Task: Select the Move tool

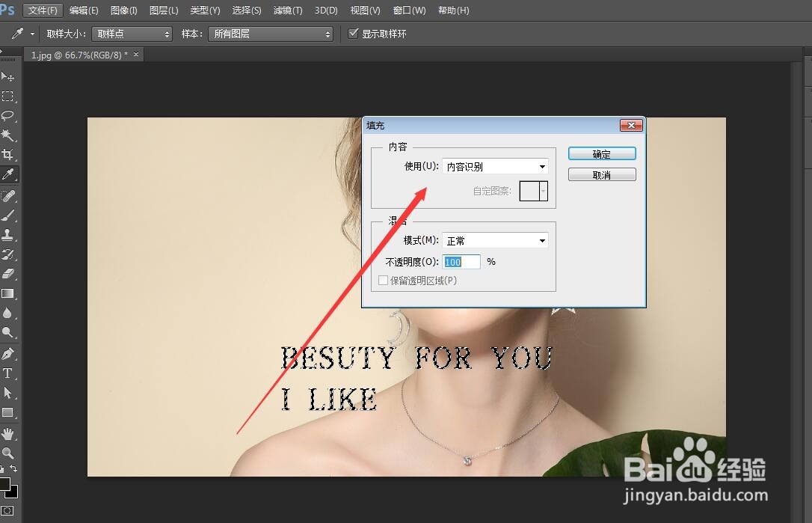Action: pos(7,77)
